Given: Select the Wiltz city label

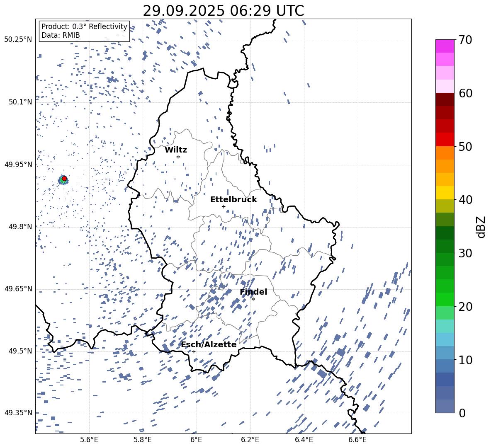Looking at the screenshot, I should pyautogui.click(x=176, y=150).
